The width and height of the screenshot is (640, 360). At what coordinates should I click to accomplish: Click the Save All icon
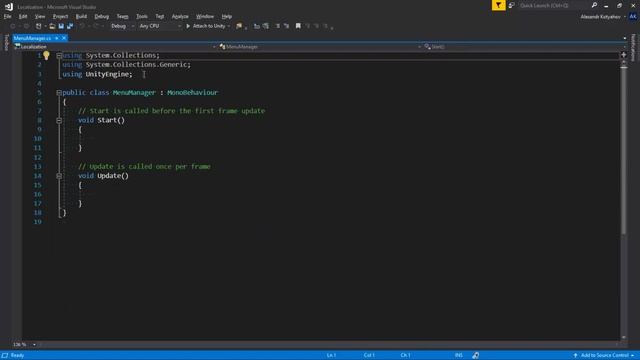[70, 26]
